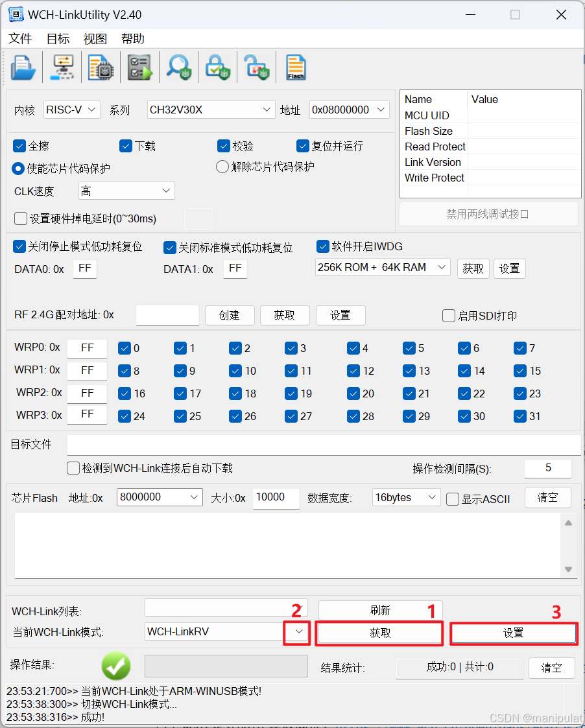Click the green checkmark result icon
The height and width of the screenshot is (728, 585).
(x=116, y=666)
